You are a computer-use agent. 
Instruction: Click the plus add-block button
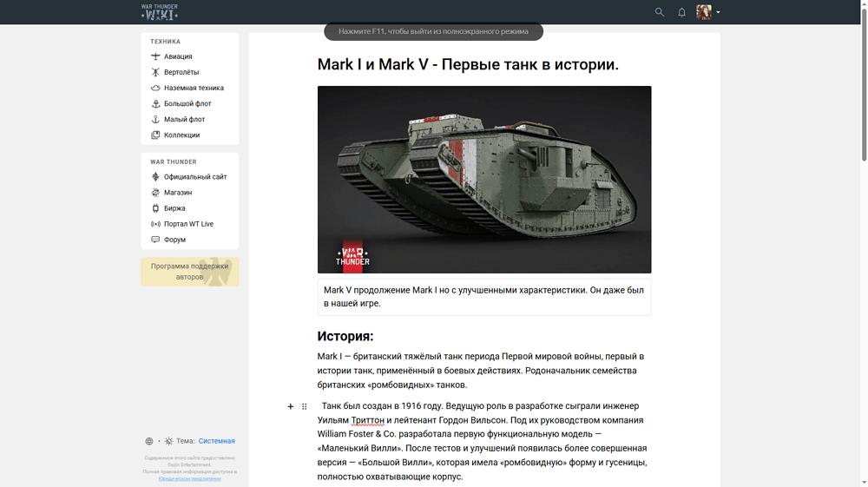tap(291, 406)
